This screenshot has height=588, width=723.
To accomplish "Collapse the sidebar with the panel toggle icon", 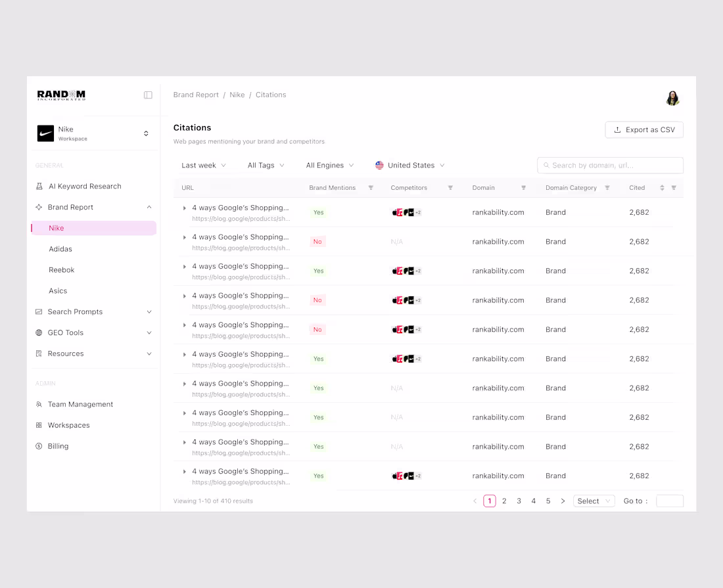I will click(x=148, y=95).
